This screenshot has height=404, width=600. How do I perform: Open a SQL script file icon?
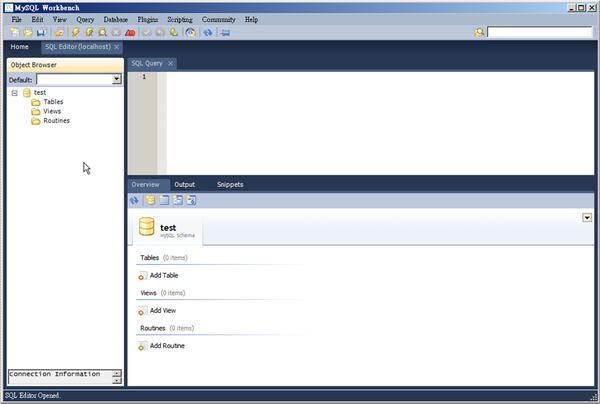[28, 33]
